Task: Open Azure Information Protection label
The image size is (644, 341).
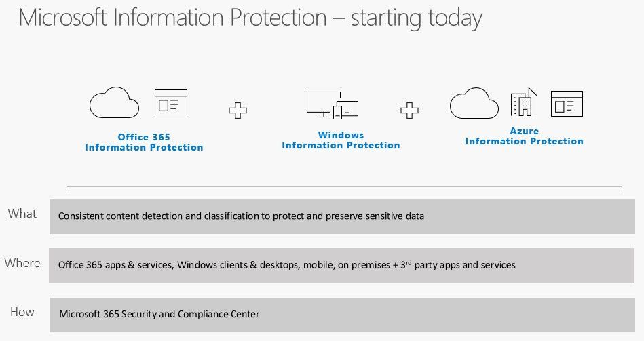Action: (x=524, y=136)
